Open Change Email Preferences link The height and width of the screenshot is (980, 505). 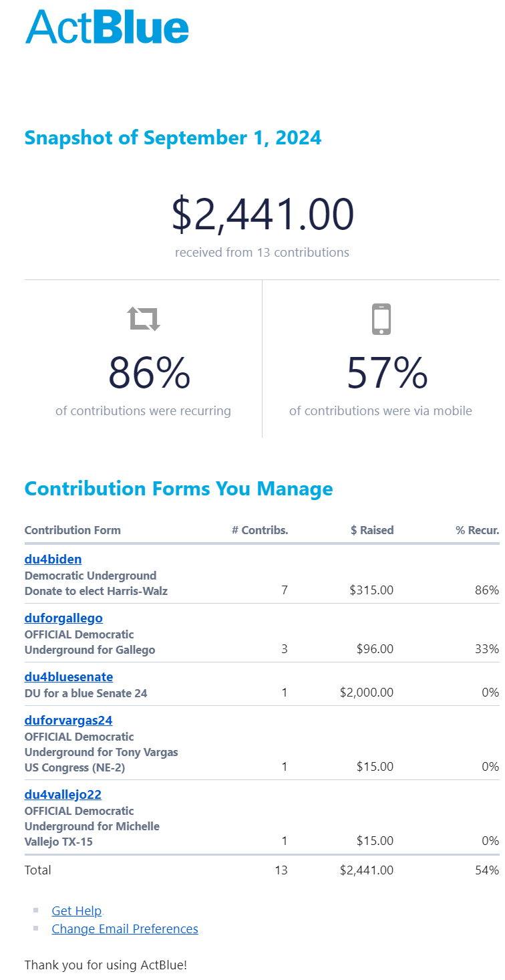(125, 929)
